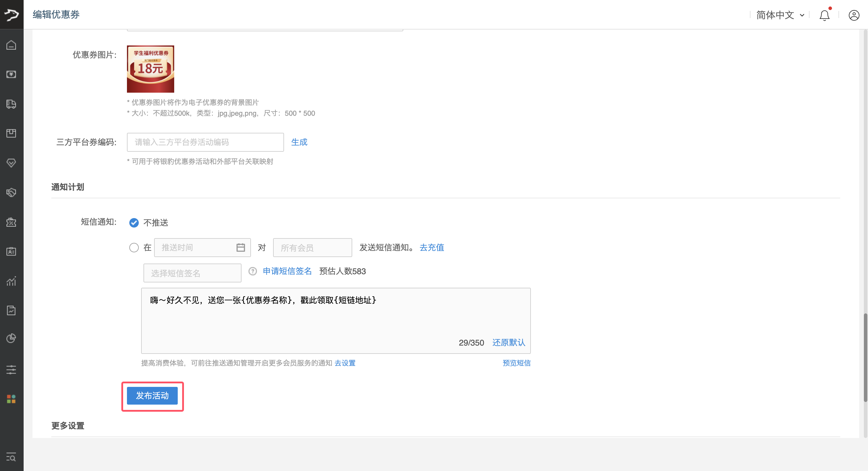Click the bar chart statistics sidebar icon
This screenshot has width=868, height=471.
pyautogui.click(x=11, y=281)
